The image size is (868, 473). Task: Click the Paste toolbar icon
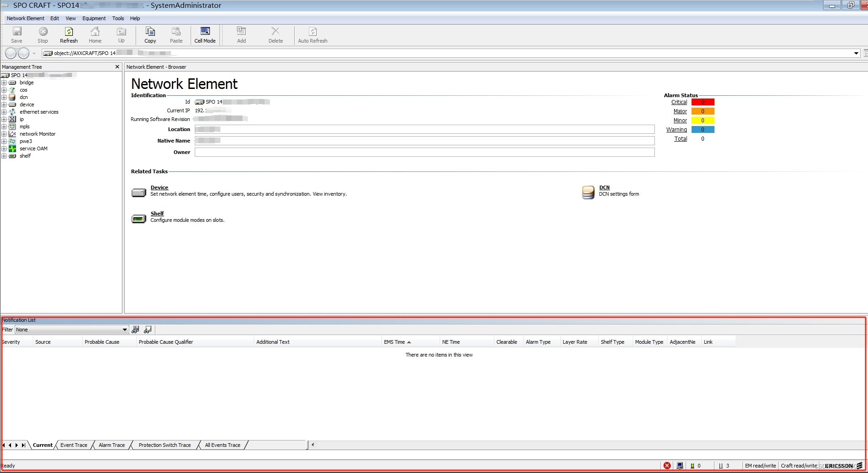click(x=176, y=35)
